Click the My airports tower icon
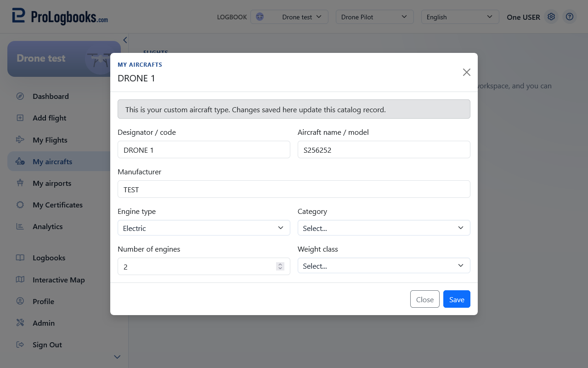Image resolution: width=588 pixels, height=368 pixels. point(20,183)
